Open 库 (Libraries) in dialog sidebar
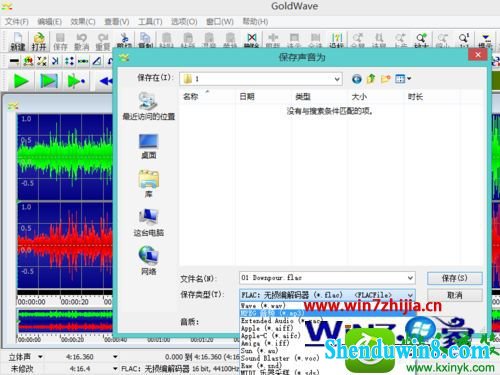 pyautogui.click(x=149, y=184)
